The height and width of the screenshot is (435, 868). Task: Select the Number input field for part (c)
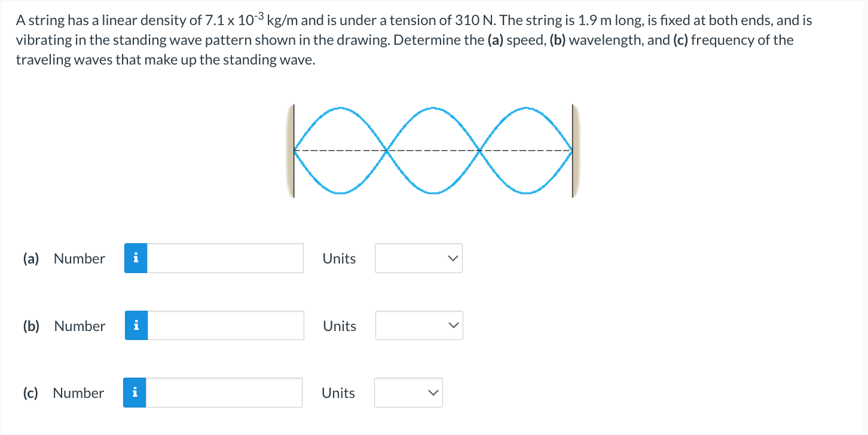[224, 393]
